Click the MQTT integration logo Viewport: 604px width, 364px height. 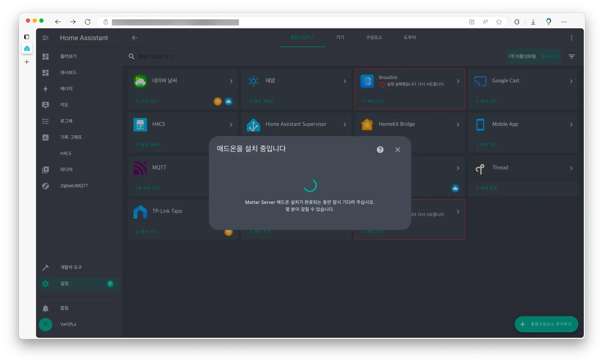coord(140,168)
